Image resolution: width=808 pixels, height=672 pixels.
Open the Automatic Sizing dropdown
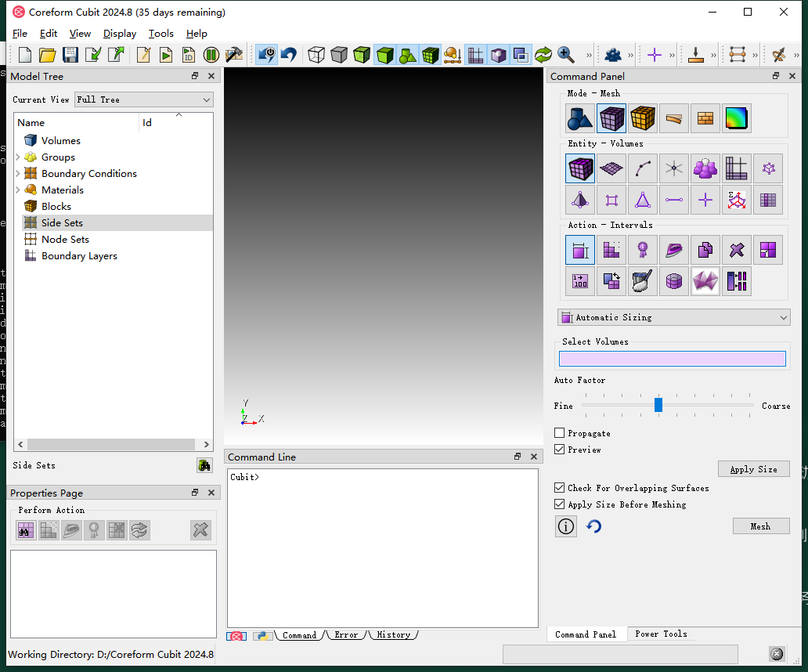click(x=674, y=317)
